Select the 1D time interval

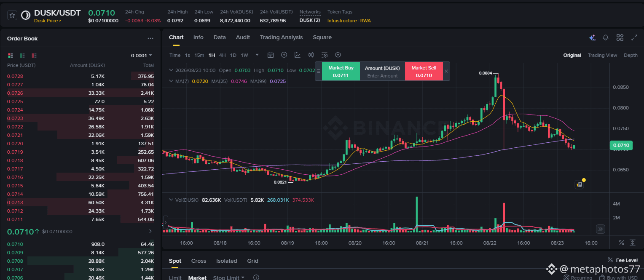[233, 55]
